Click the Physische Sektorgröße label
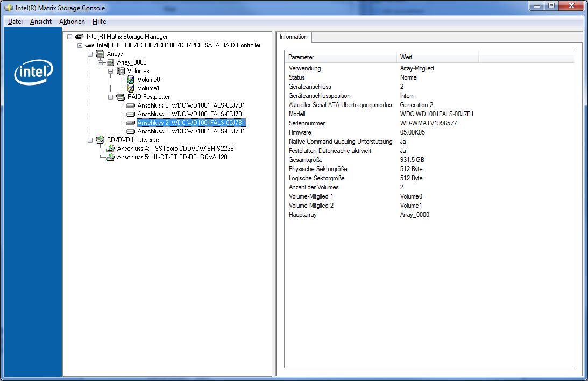 pyautogui.click(x=318, y=169)
